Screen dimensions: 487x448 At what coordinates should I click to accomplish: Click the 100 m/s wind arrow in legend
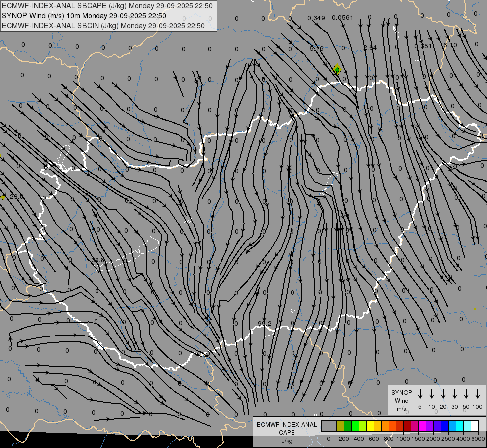(478, 394)
